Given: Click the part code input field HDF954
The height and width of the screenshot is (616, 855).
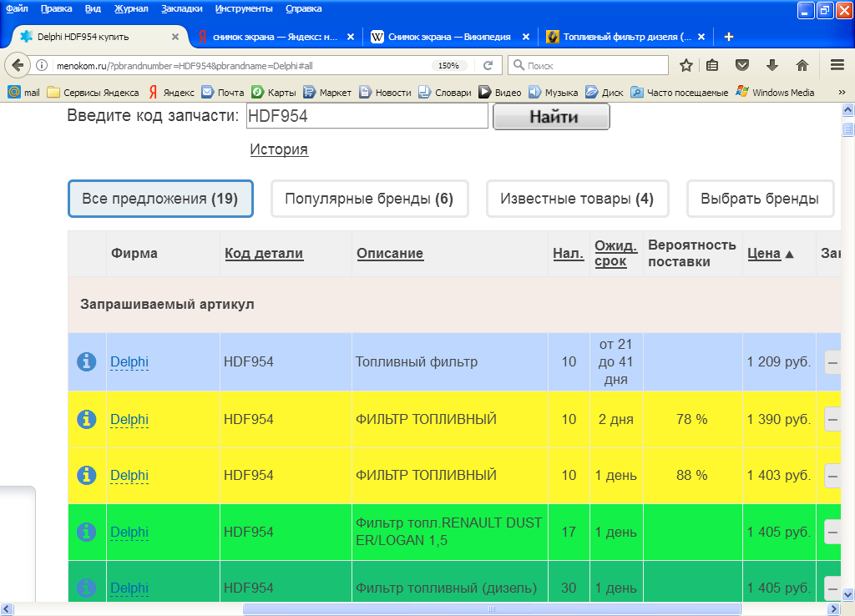Looking at the screenshot, I should point(367,116).
